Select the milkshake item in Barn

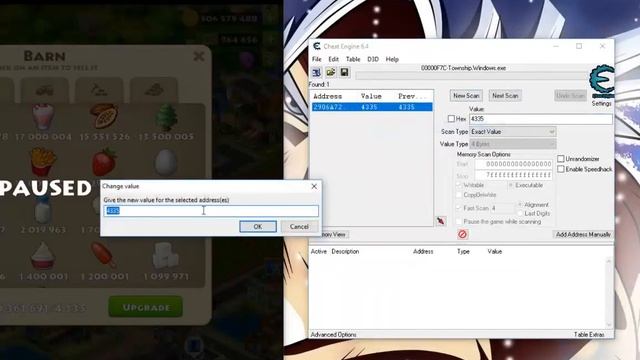pos(43,116)
